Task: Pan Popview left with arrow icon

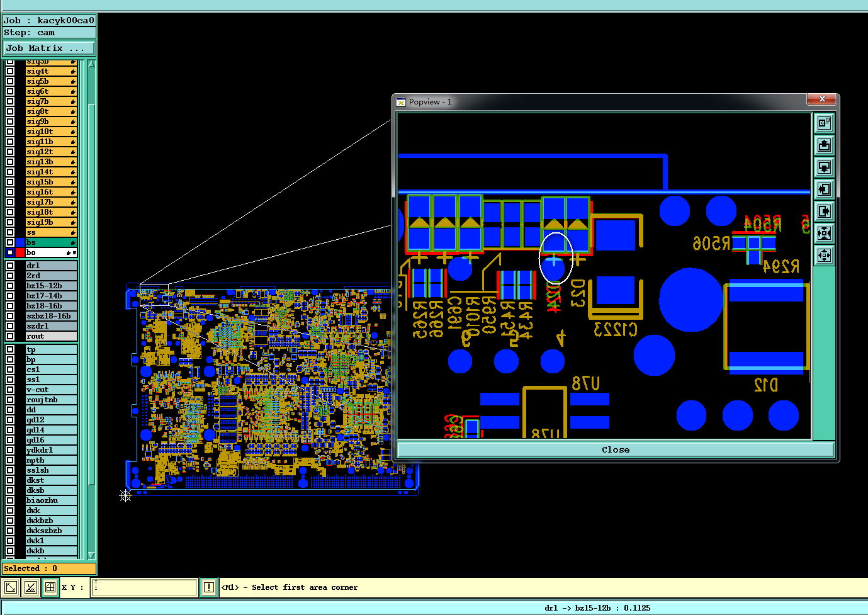Action: [824, 189]
